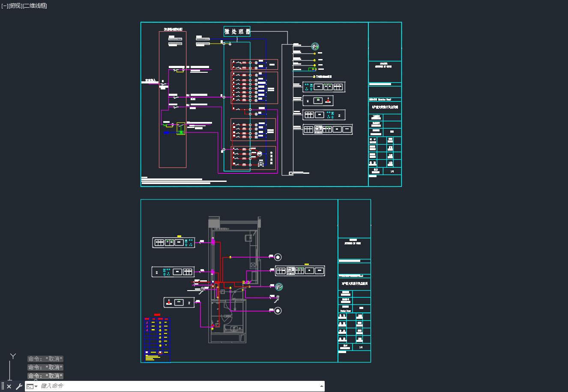Open command line customize wrench menu
This screenshot has height=392, width=568.
click(19, 386)
